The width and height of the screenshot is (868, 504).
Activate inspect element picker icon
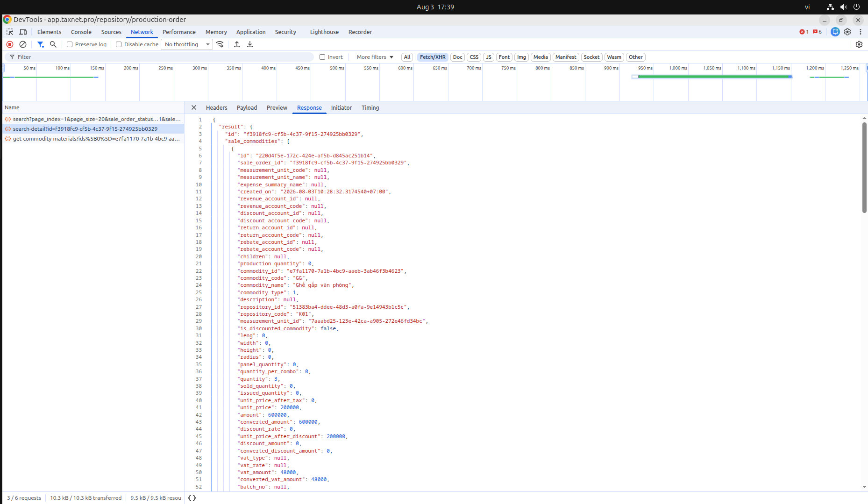tap(10, 32)
